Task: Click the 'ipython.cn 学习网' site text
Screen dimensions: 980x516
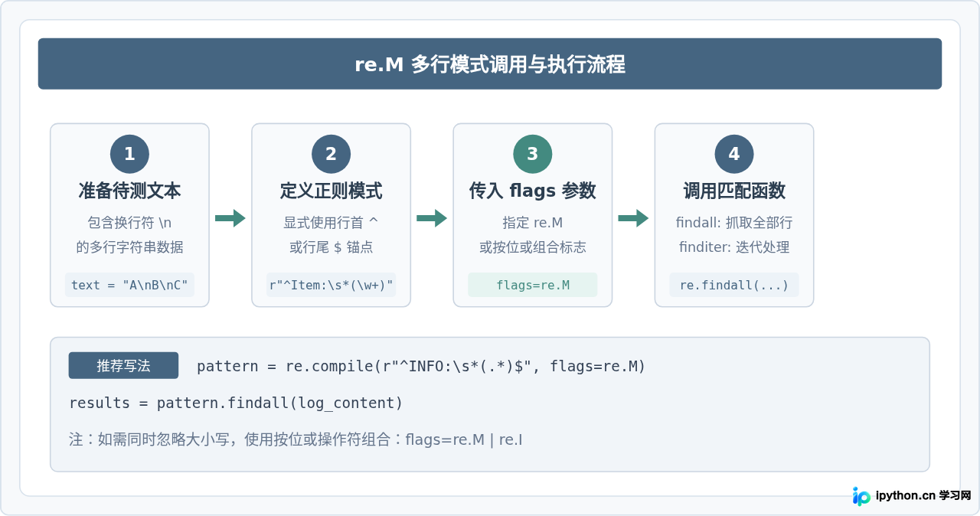Action: tap(923, 495)
